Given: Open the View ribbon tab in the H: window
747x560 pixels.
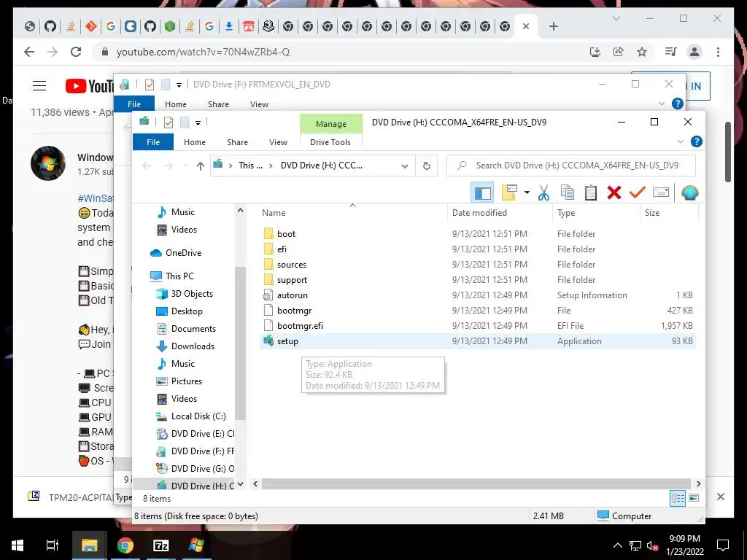Looking at the screenshot, I should pyautogui.click(x=278, y=142).
